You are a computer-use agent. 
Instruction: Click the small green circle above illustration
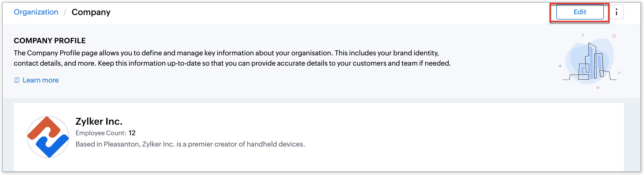(x=583, y=35)
